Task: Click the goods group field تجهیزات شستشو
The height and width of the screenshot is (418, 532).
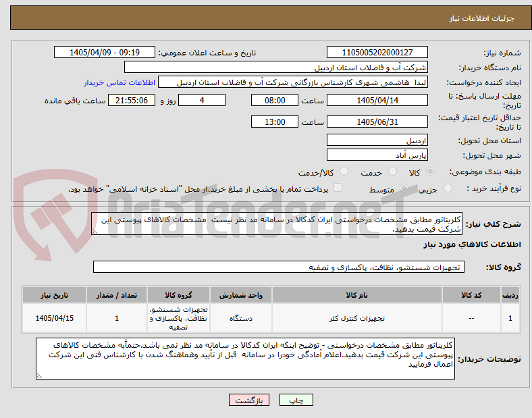Action: 279,267
